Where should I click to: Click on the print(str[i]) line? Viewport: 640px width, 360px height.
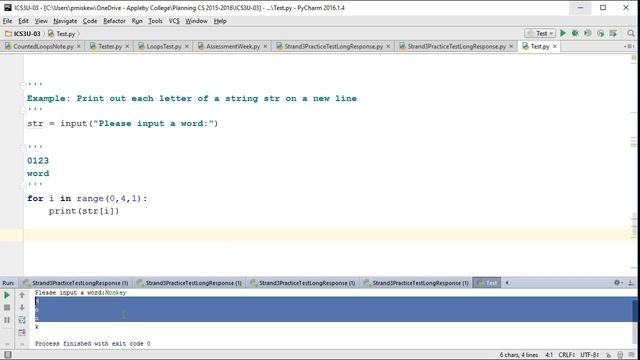[84, 211]
